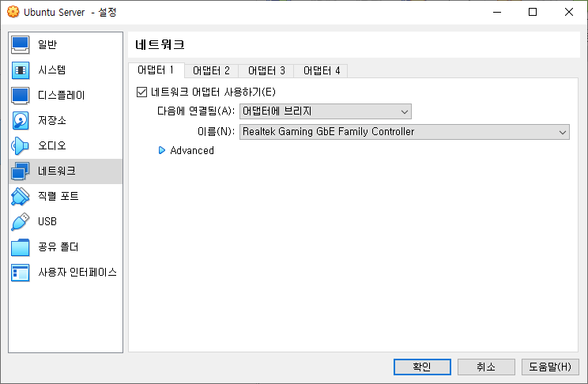
Task: Switch to the 어댑터 3 tab
Action: tap(266, 70)
